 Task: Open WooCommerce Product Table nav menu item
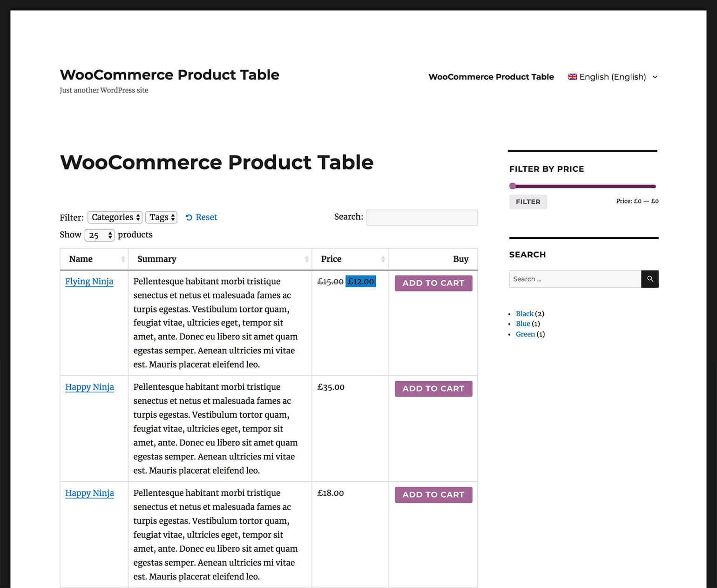pos(491,77)
